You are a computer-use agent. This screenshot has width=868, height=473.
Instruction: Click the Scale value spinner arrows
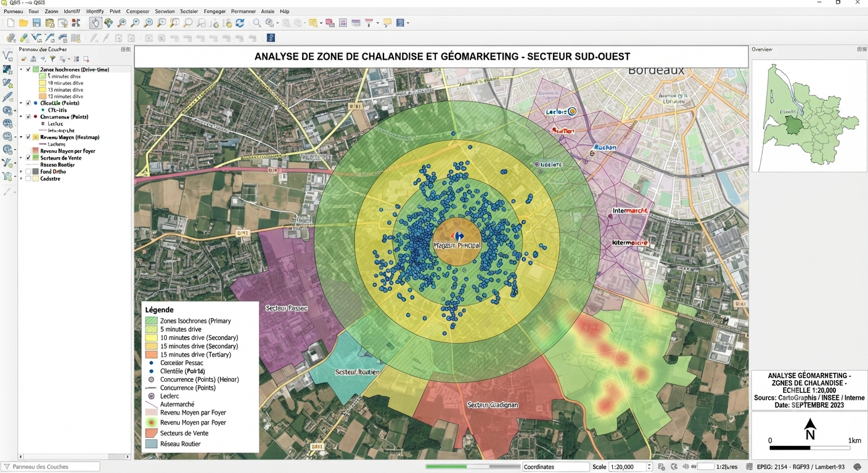coord(649,467)
